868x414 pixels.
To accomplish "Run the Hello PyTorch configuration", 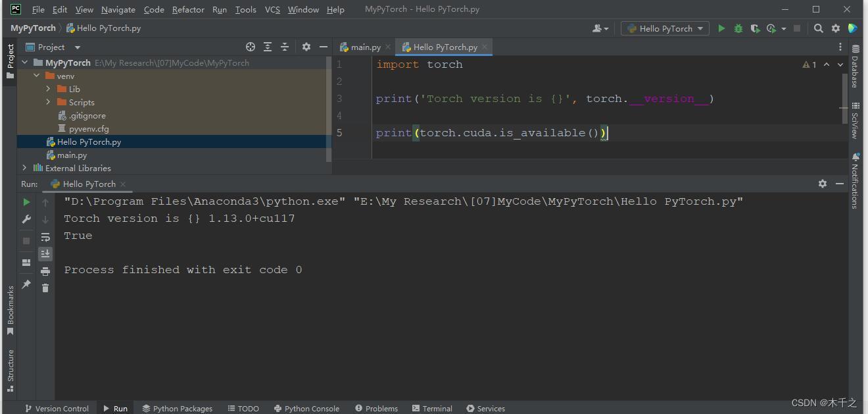I will point(721,28).
